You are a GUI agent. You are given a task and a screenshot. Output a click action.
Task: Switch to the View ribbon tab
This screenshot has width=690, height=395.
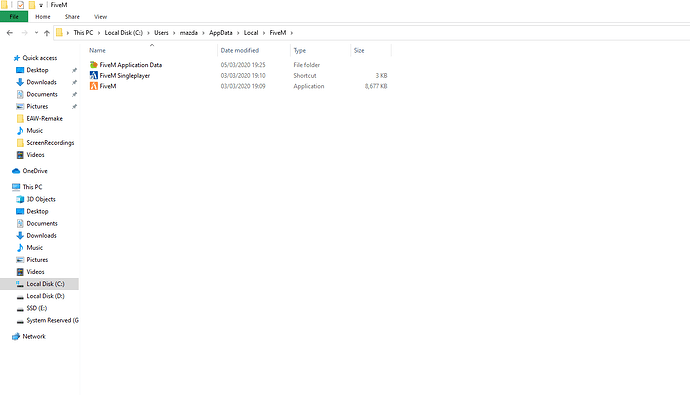click(x=100, y=17)
